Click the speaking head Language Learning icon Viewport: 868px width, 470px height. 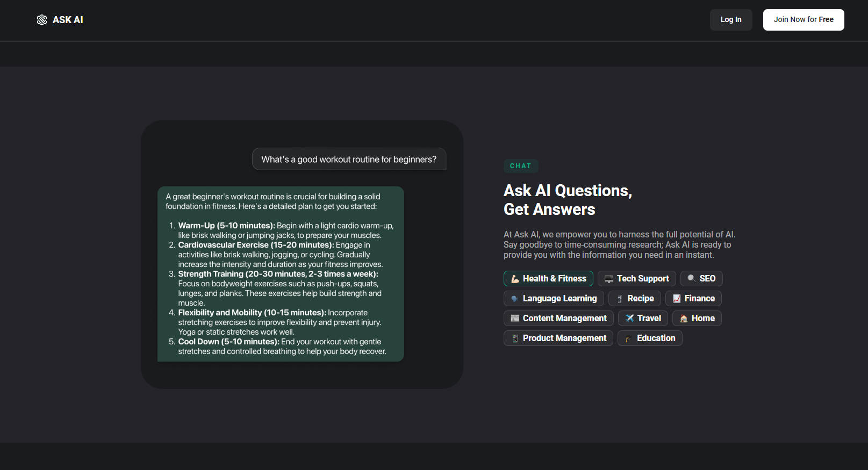tap(515, 299)
